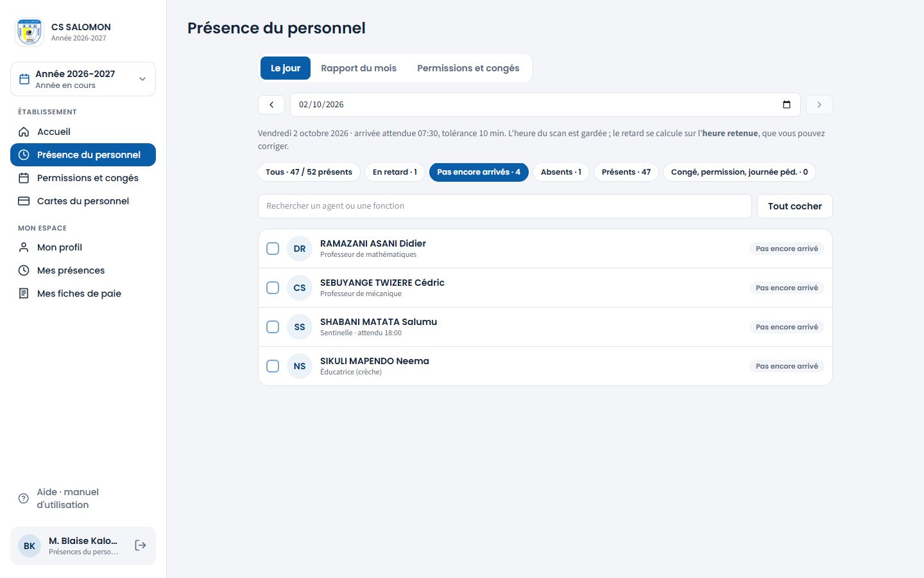Expand the Année 2026-2027 year selector
The width and height of the screenshot is (924, 578).
83,79
